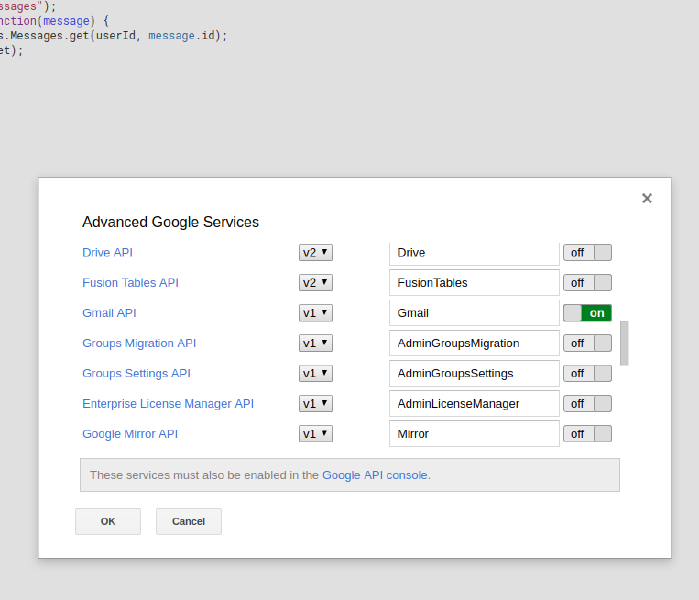Open the Enterprise License Manager API link
This screenshot has height=600, width=699.
pyautogui.click(x=168, y=403)
